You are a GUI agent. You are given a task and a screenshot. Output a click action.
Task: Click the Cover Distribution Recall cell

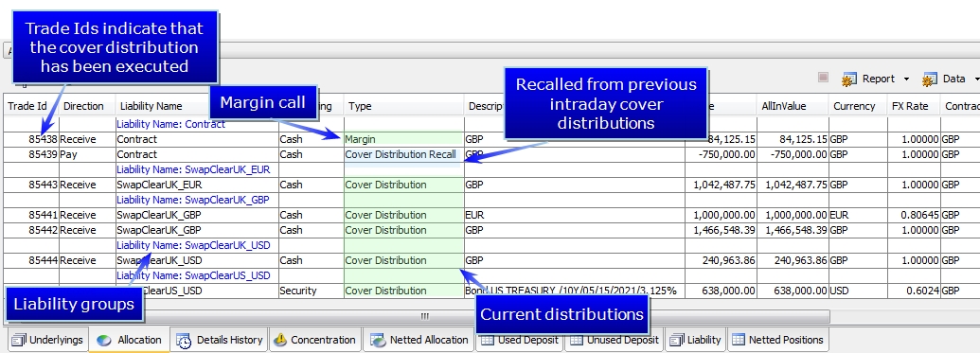pos(403,154)
